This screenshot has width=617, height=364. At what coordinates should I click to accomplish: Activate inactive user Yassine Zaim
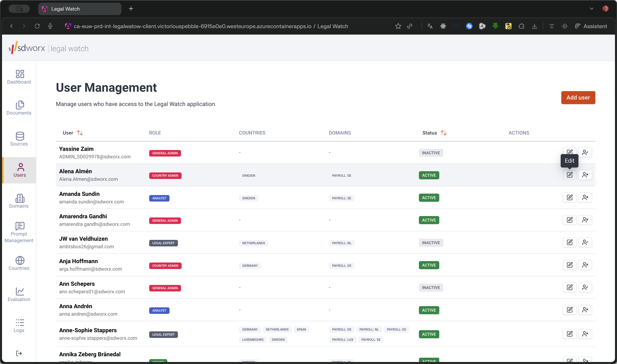(x=585, y=152)
